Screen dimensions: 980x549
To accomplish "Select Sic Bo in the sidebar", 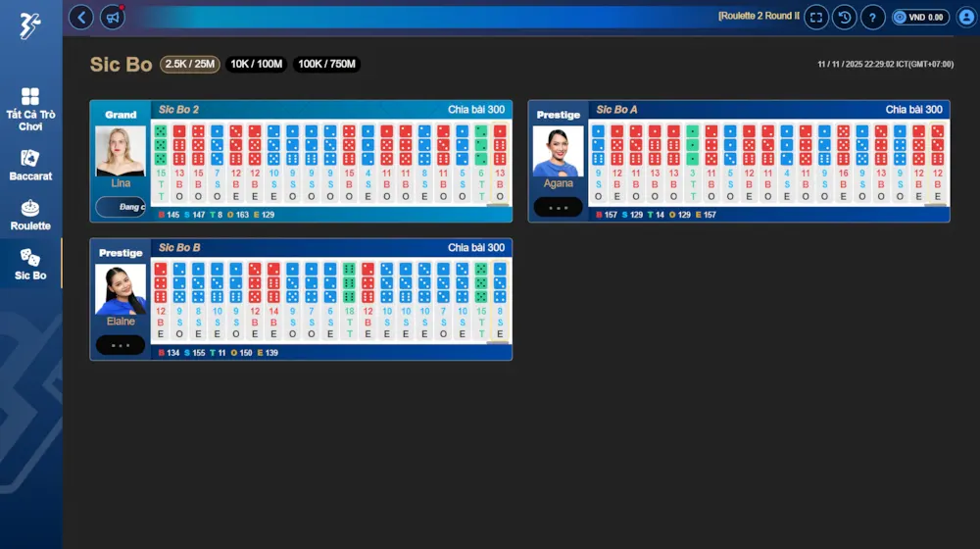I will pyautogui.click(x=30, y=265).
